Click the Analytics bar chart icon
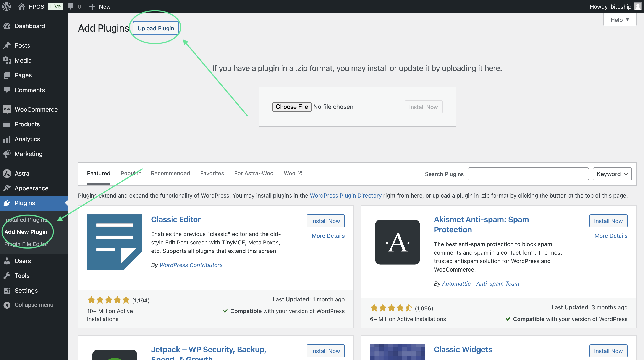 (x=7, y=139)
